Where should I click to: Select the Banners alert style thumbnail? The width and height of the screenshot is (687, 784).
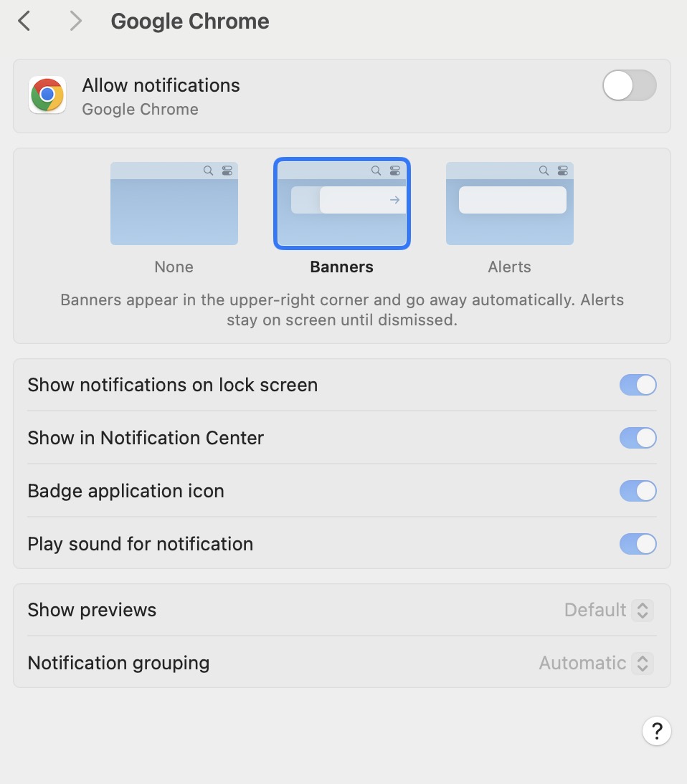pyautogui.click(x=342, y=204)
